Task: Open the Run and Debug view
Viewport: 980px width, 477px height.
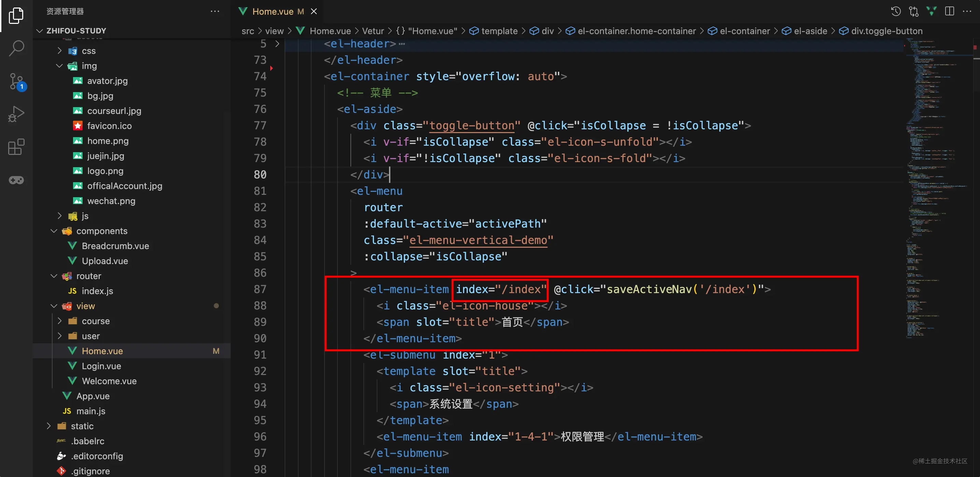Action: coord(16,114)
